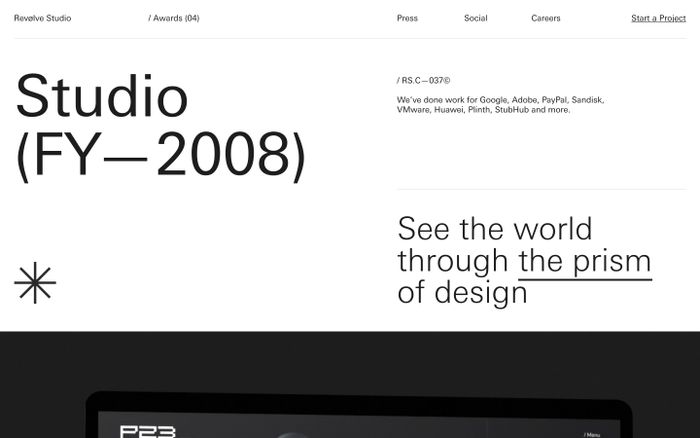The image size is (700, 438).
Task: Open the Social nav link
Action: tap(475, 18)
